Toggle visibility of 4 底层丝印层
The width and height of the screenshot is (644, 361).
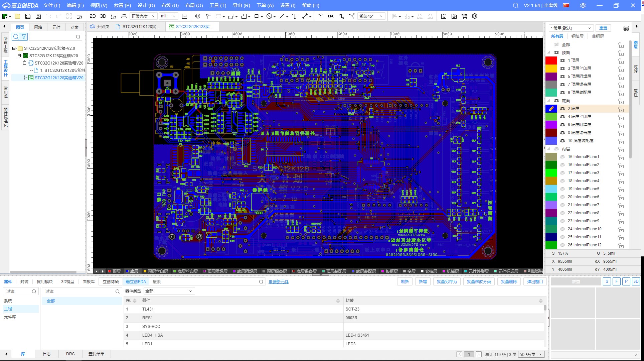tap(562, 117)
